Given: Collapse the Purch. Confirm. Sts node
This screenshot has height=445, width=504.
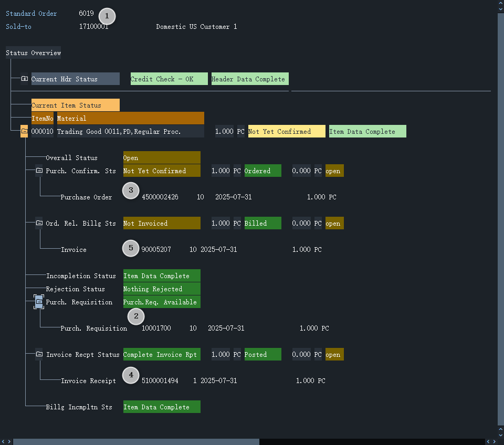Looking at the screenshot, I should coord(39,171).
